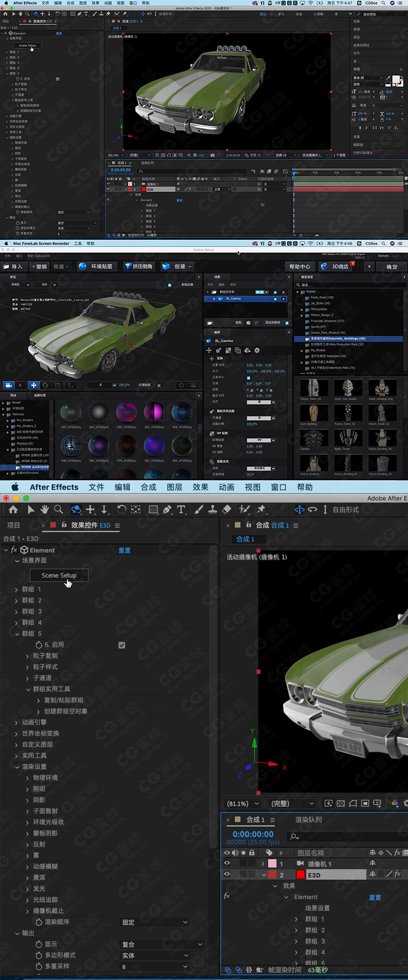Toggle the 5. 启用 checkbox
408x980 pixels.
[x=122, y=645]
